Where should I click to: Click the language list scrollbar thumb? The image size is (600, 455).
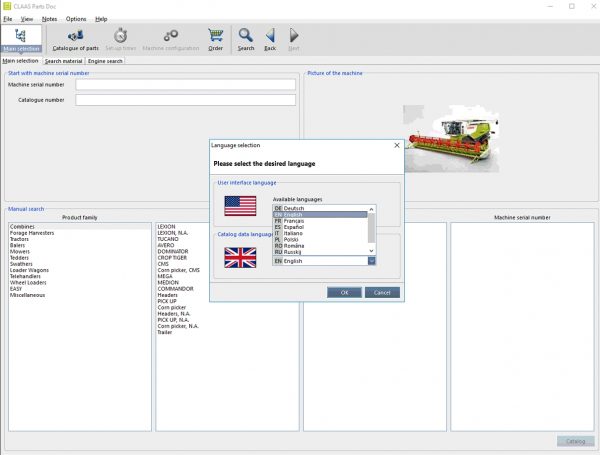tap(371, 228)
